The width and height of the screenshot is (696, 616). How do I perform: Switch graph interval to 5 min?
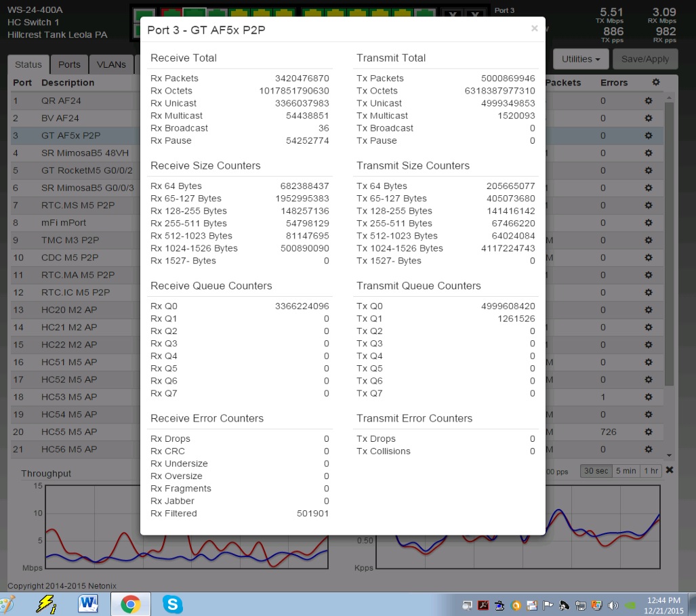click(625, 471)
